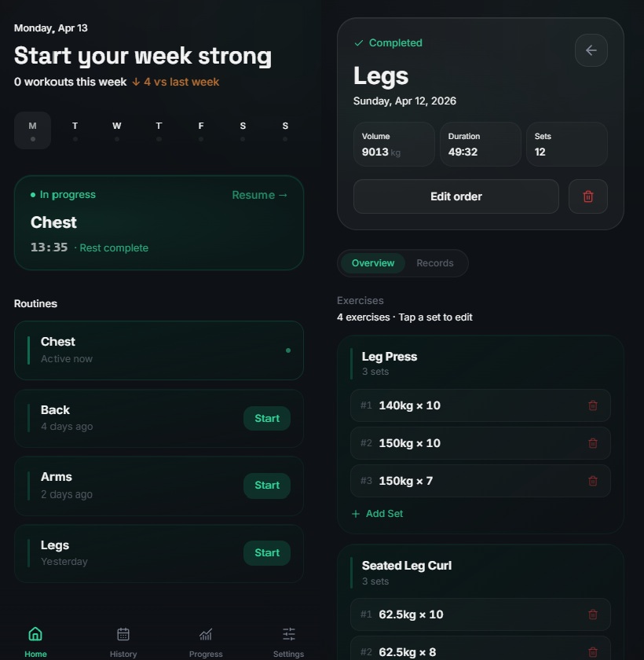
Task: Open the History calendar icon
Action: pos(123,634)
